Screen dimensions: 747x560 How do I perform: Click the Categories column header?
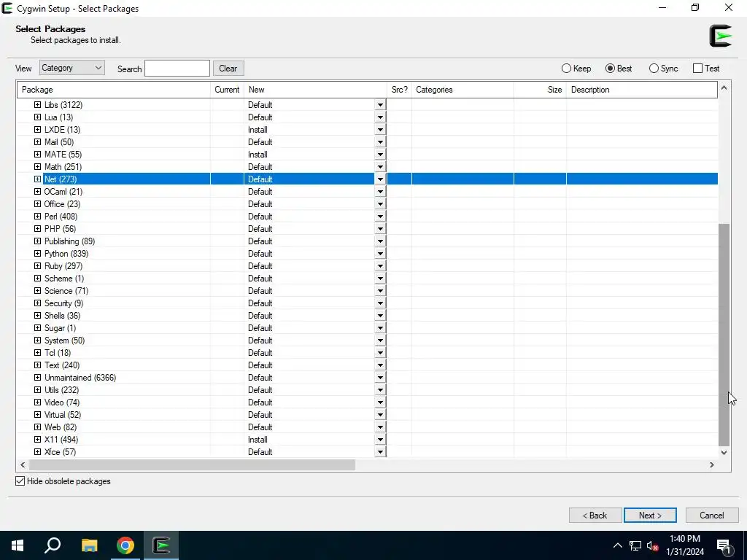462,90
